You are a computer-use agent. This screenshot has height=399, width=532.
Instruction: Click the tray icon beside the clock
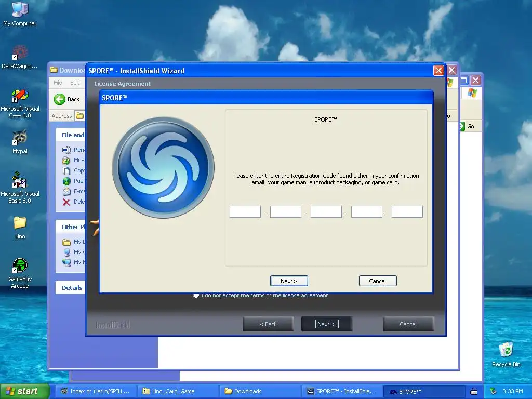(x=494, y=391)
